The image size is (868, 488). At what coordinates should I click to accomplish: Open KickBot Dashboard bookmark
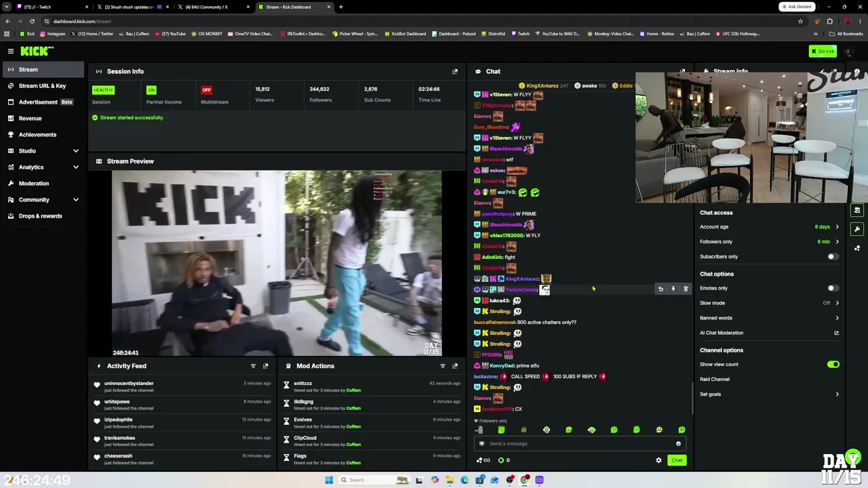[406, 34]
